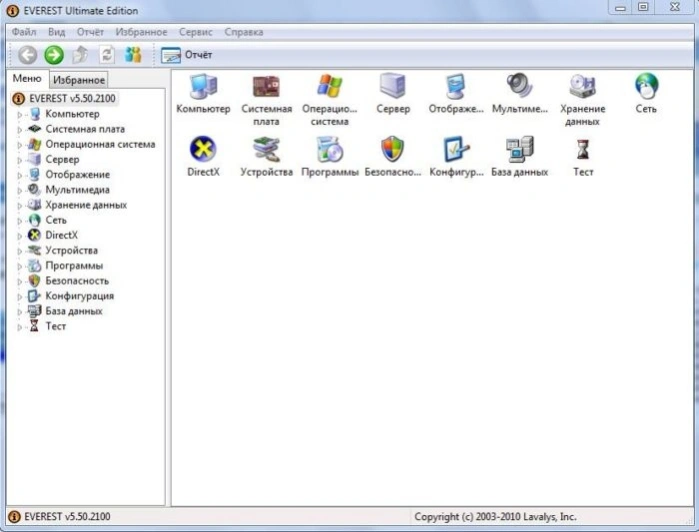Open the Хранение данных storage icon

[582, 86]
